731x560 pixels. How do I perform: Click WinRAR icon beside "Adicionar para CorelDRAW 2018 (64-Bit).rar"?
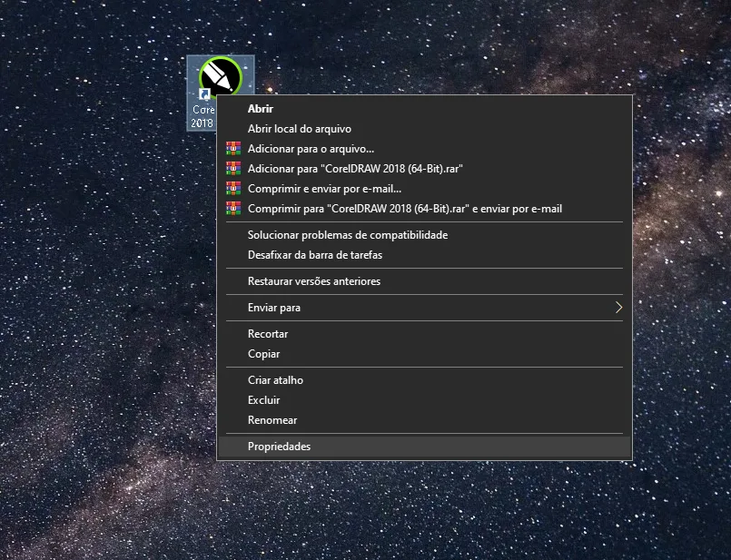tap(233, 169)
